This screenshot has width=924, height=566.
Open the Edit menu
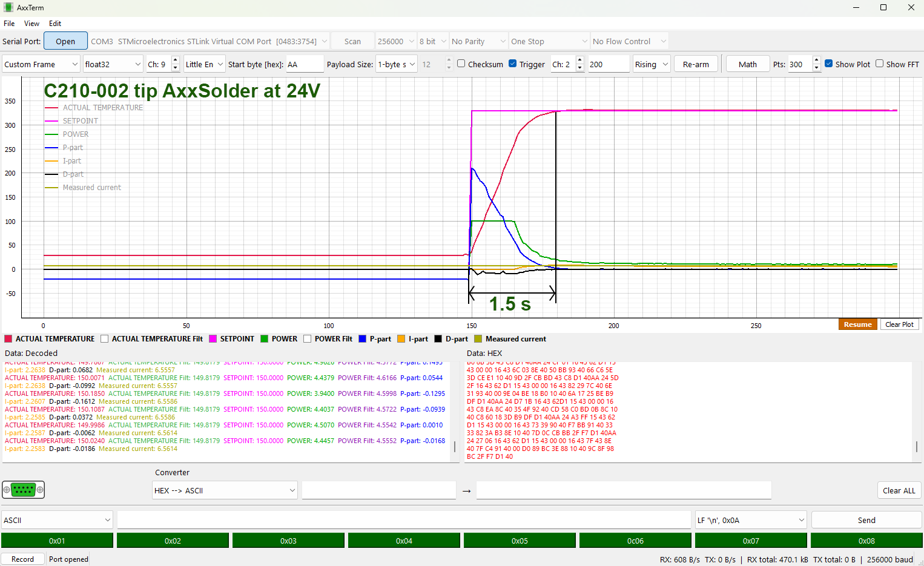(55, 24)
